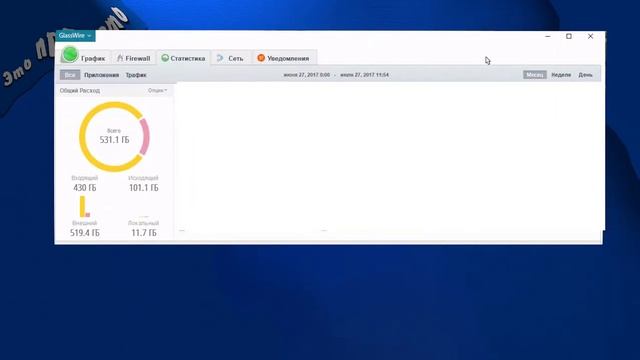Choose the День period
Viewport: 640px width, 360px height.
pos(585,75)
